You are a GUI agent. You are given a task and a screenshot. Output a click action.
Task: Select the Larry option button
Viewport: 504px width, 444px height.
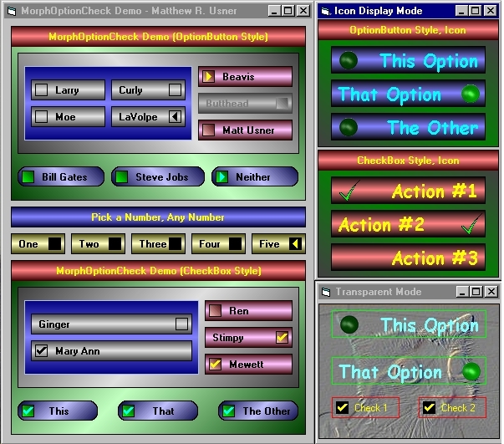click(x=41, y=90)
